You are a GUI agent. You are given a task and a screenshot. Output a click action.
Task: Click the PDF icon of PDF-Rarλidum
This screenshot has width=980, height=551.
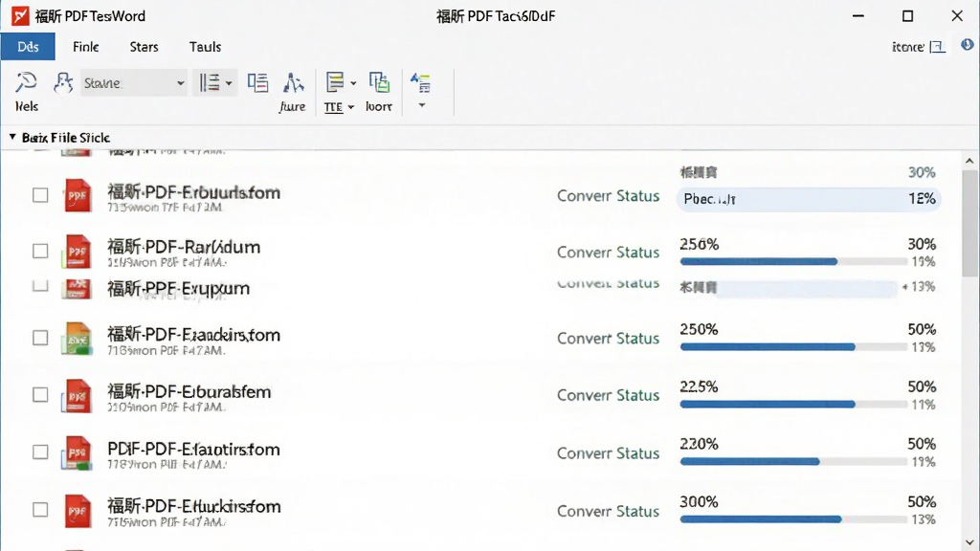[77, 252]
